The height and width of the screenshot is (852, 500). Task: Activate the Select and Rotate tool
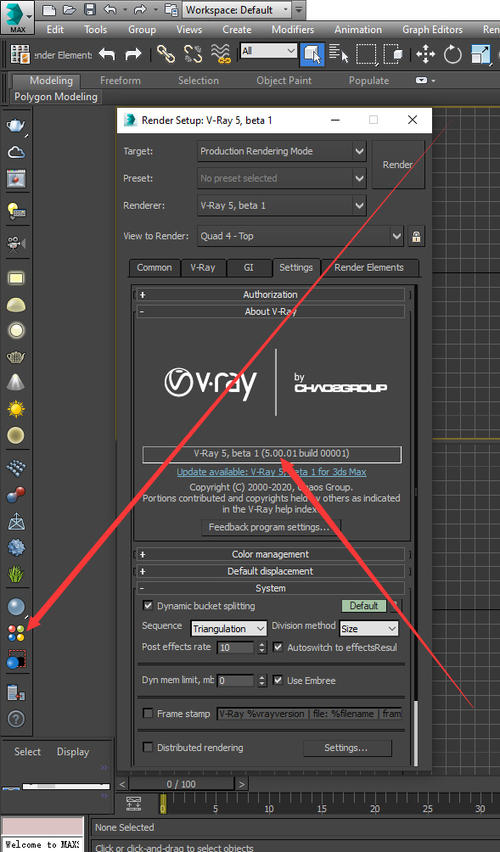(452, 54)
